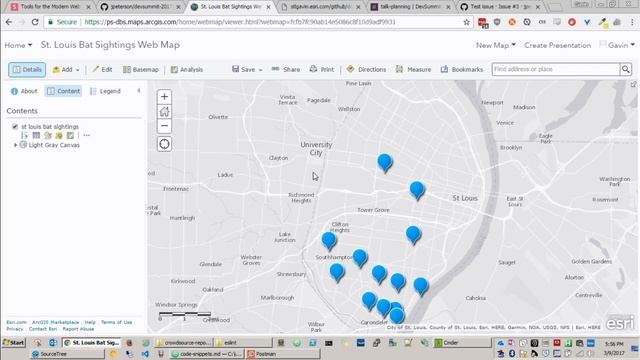The image size is (640, 360).
Task: Open the map fullscreen toggle at top-right corner
Action: click(x=633, y=84)
